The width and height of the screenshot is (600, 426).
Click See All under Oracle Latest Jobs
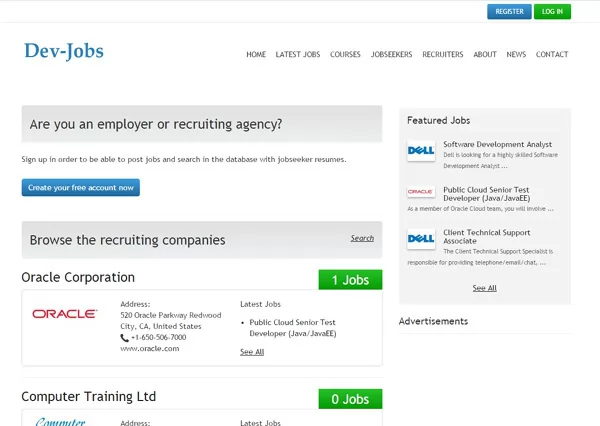[252, 352]
